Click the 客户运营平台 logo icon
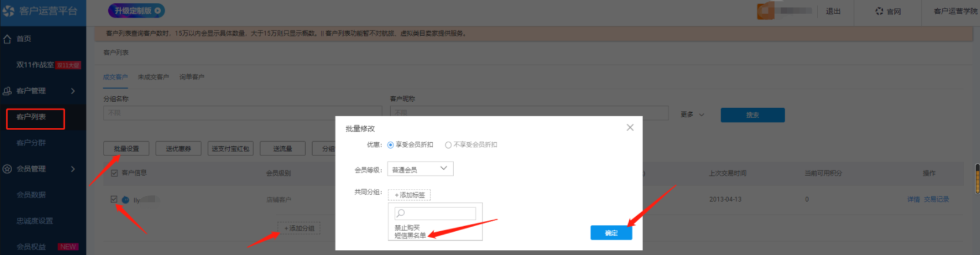The height and width of the screenshot is (255, 980). [x=8, y=11]
